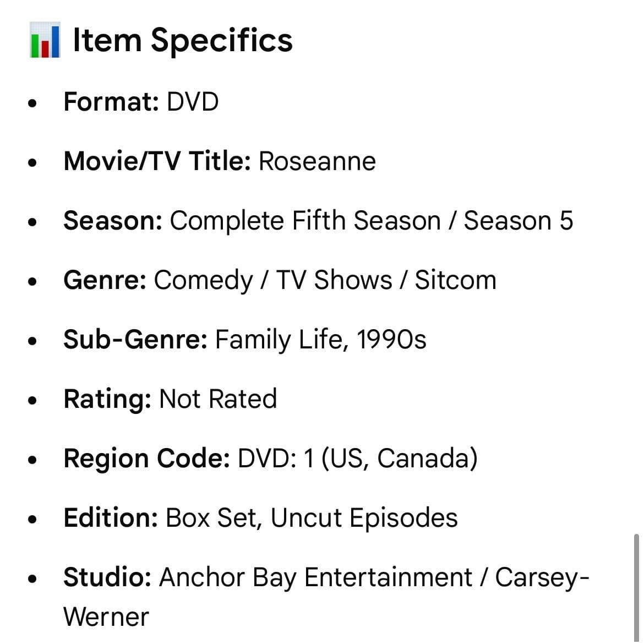Click the Movie/TV Title label
644x644 pixels.
coord(157,161)
